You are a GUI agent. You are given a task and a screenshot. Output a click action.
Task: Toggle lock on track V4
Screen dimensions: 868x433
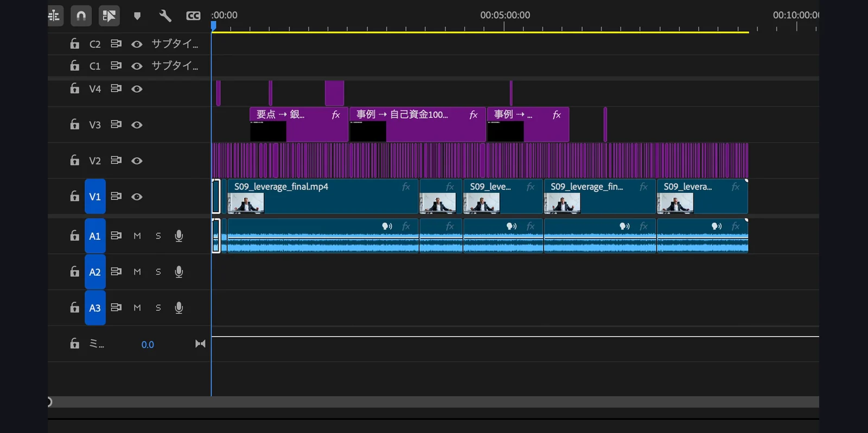pyautogui.click(x=75, y=88)
